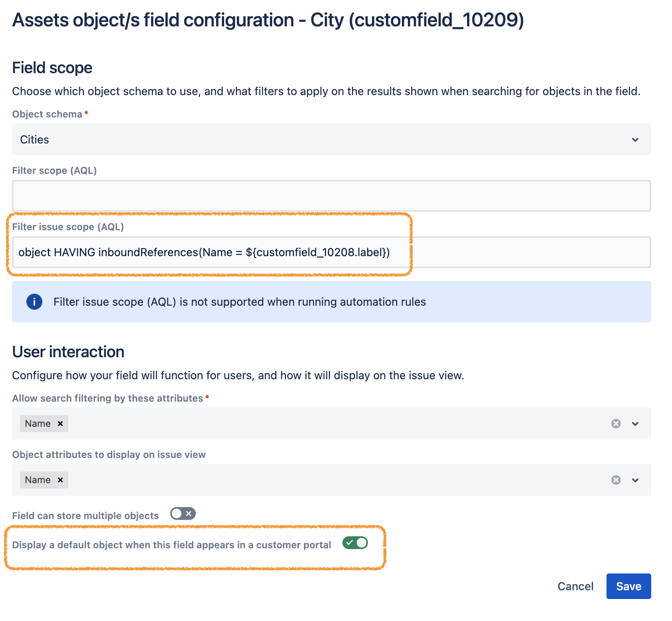Screen dimensions: 672x621
Task: Save the field configuration
Action: (628, 586)
